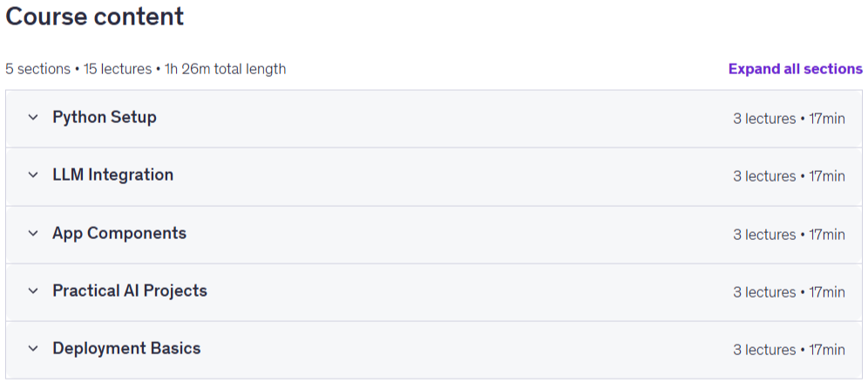Click Python Setup's 3 lectures • 17min label
The image size is (868, 383).
pos(790,119)
